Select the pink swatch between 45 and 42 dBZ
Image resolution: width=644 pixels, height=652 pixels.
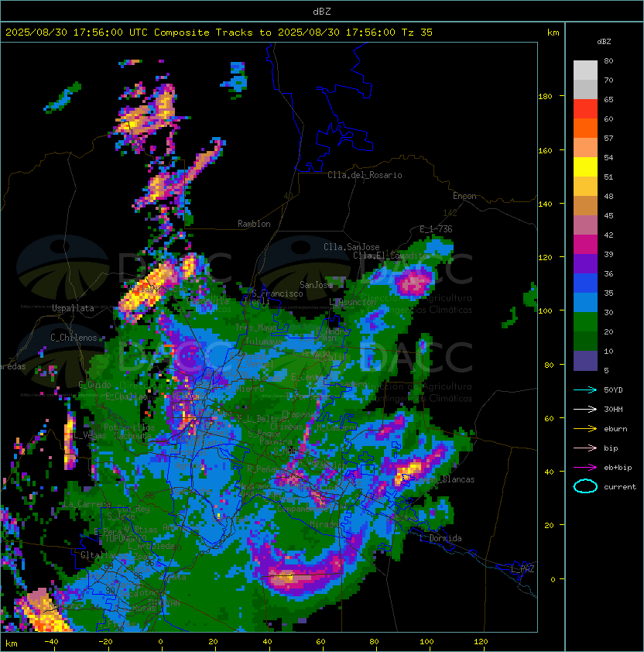pyautogui.click(x=585, y=225)
